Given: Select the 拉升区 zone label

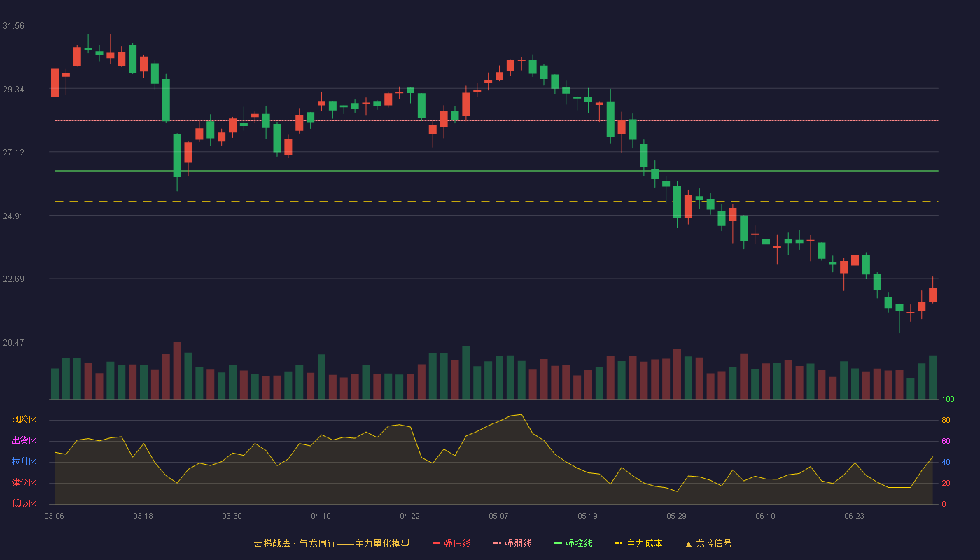Looking at the screenshot, I should [24, 462].
